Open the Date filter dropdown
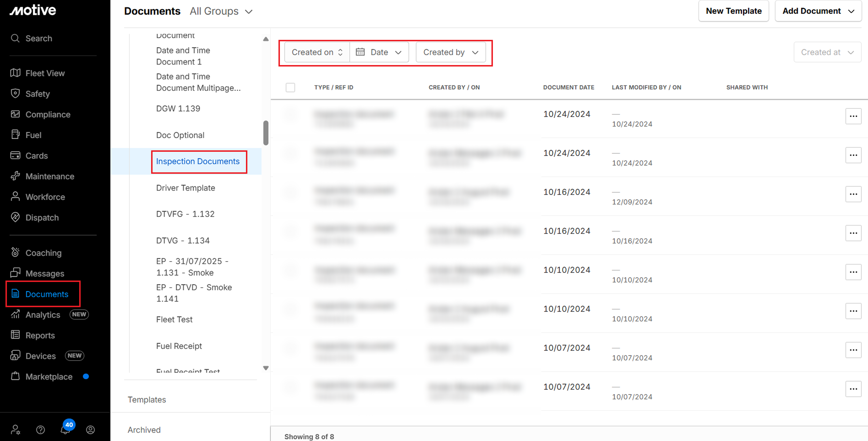The height and width of the screenshot is (441, 868). [x=379, y=52]
